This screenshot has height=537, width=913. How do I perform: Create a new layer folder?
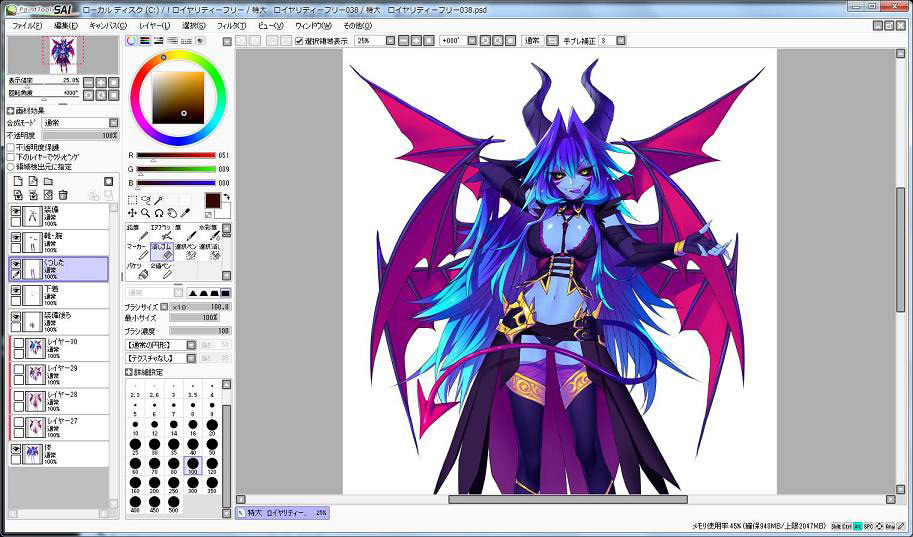pos(48,181)
